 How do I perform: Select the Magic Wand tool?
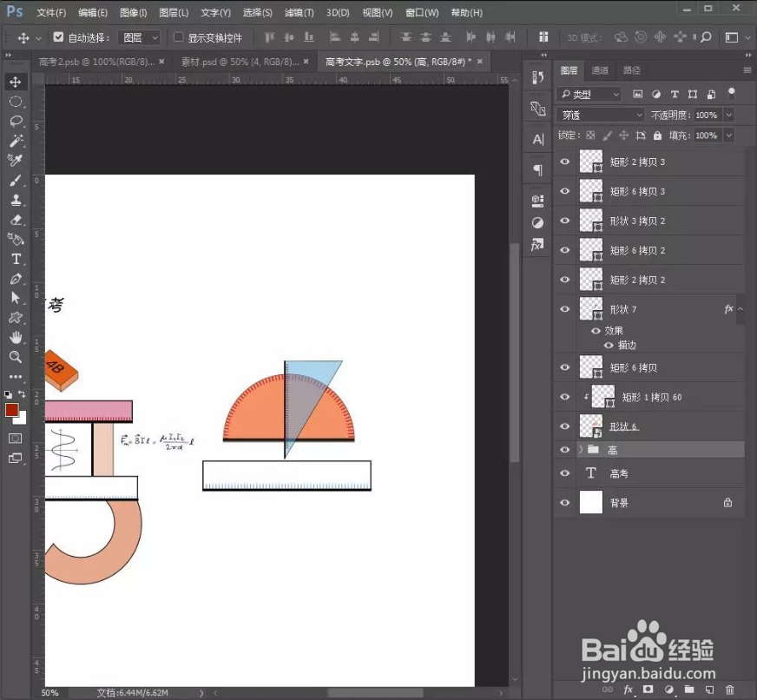16,141
